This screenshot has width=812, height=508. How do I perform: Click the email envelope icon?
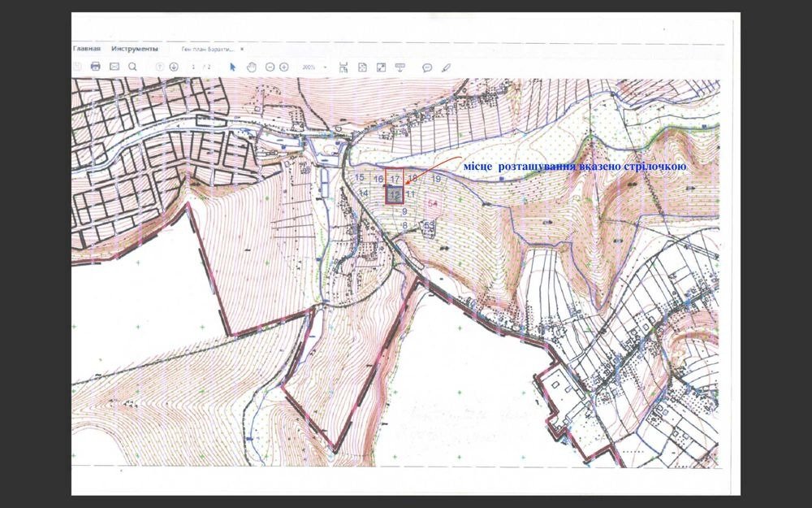(114, 67)
